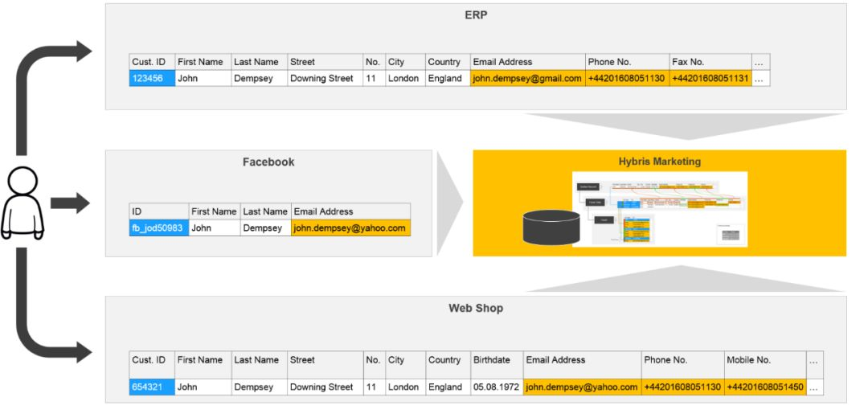Click Web Shop birthdate "05.08.1972"
868x418 pixels.
[x=497, y=387]
